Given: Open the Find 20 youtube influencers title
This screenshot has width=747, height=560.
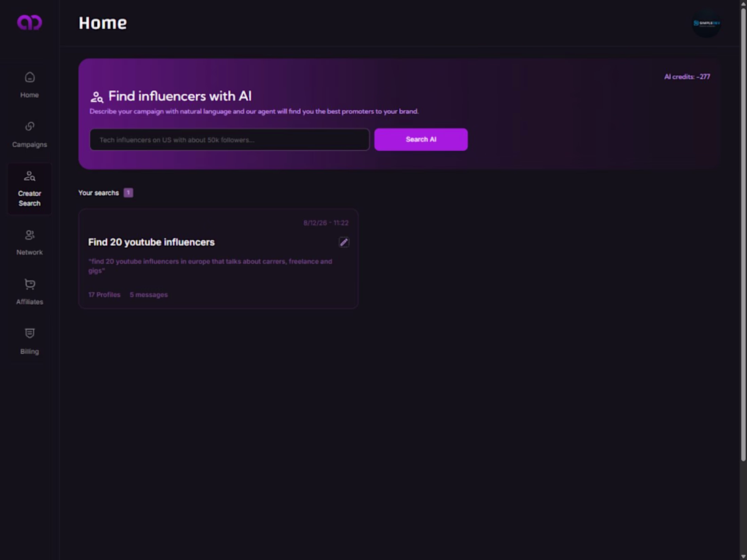Looking at the screenshot, I should [151, 242].
